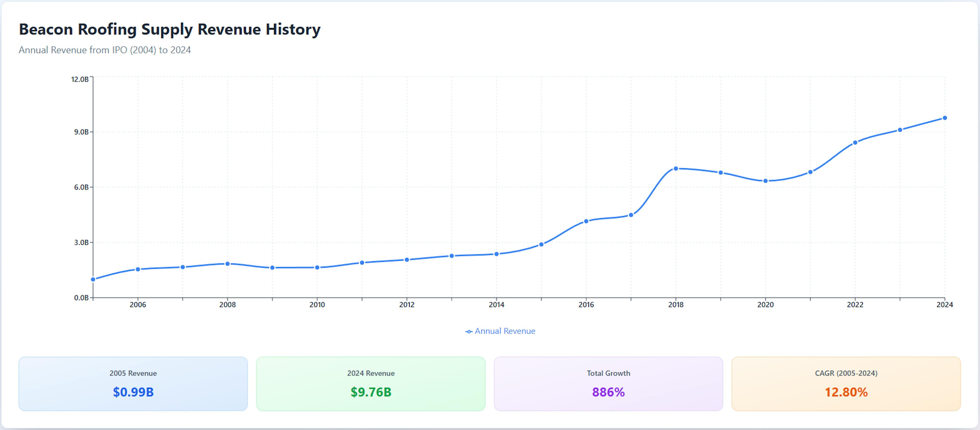The width and height of the screenshot is (980, 430).
Task: Click the Annual Revenue legend marker icon
Action: point(469,332)
